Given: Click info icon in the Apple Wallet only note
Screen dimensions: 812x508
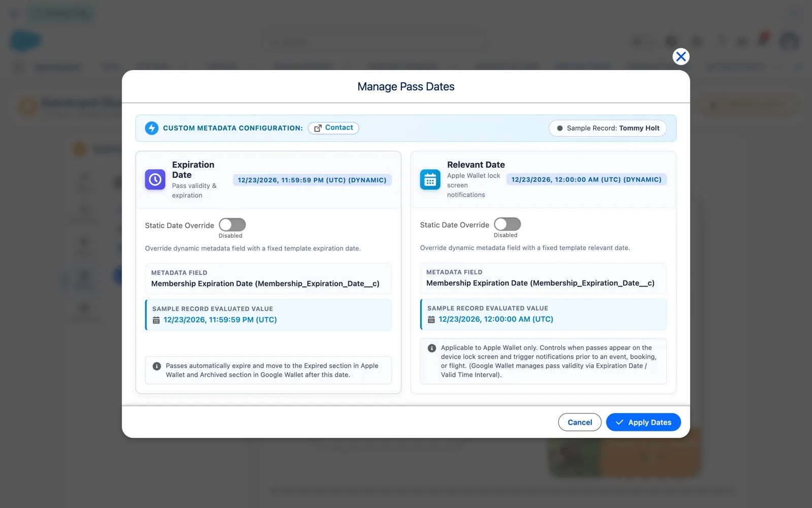Looking at the screenshot, I should point(432,348).
